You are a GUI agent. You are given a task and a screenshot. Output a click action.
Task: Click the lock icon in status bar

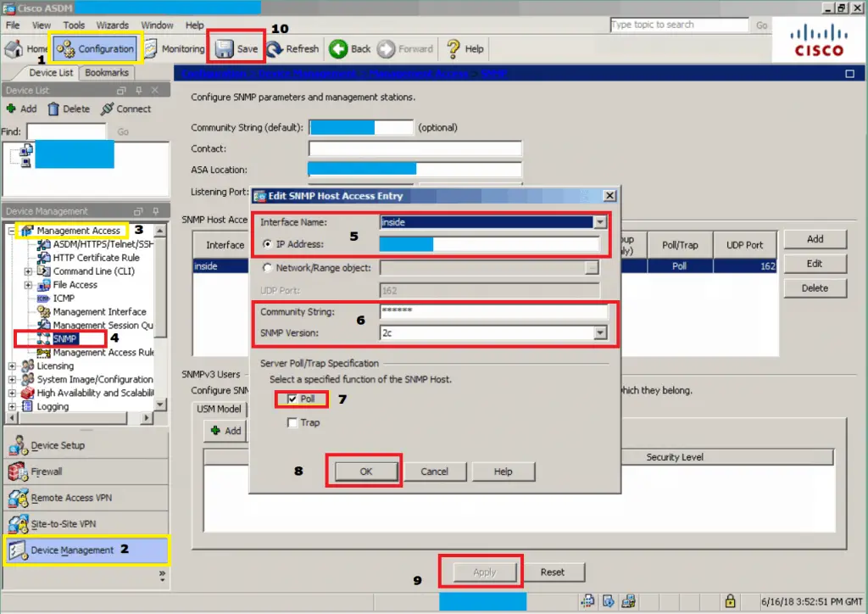click(x=730, y=600)
